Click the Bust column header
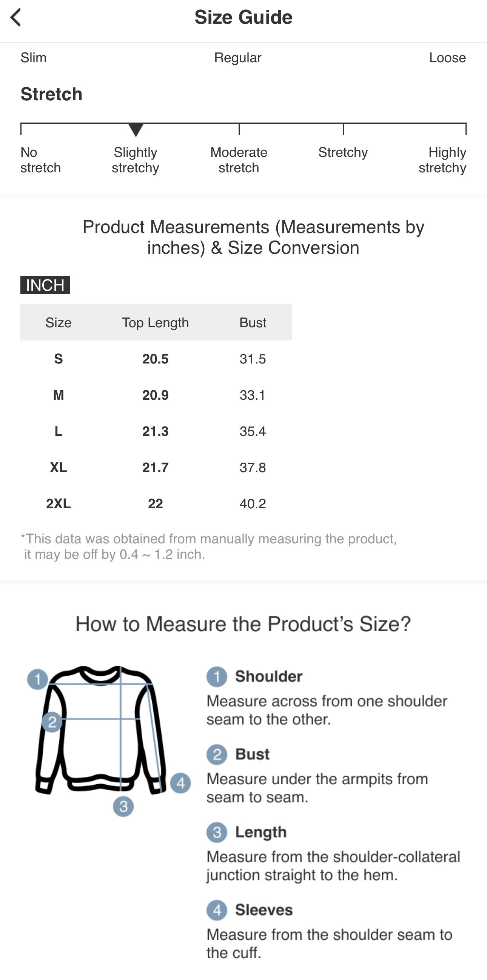487x980 pixels. coord(253,322)
